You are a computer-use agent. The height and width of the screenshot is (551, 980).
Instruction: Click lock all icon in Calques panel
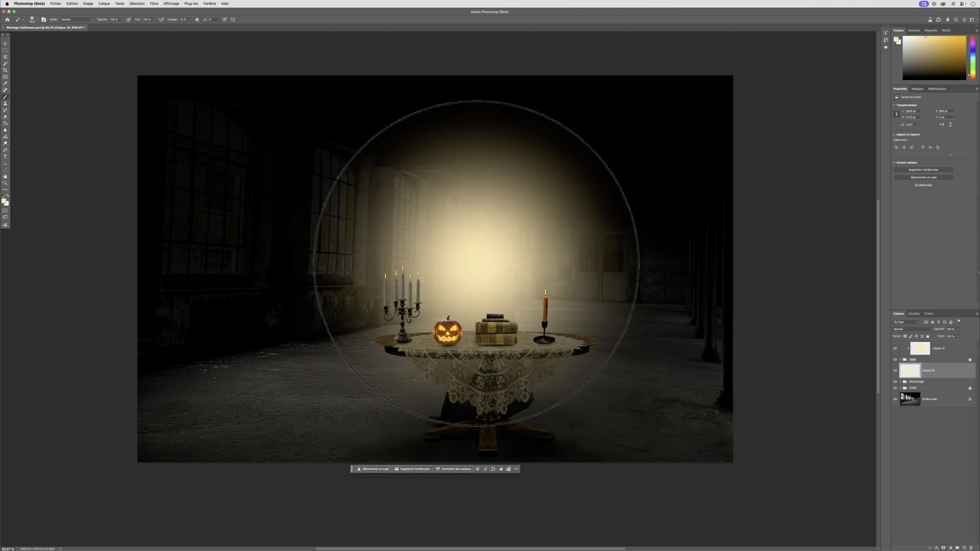[x=927, y=336]
